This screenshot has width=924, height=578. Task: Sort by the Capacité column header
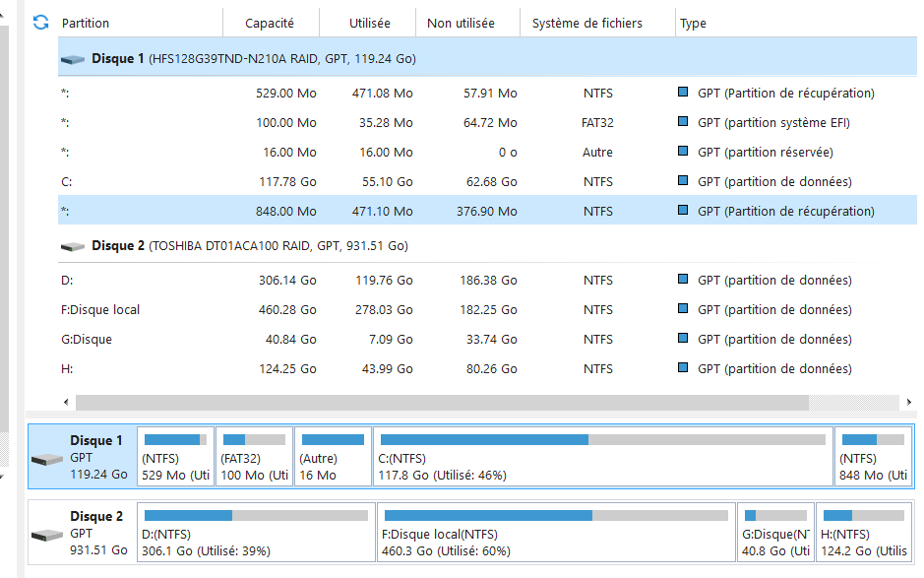271,23
